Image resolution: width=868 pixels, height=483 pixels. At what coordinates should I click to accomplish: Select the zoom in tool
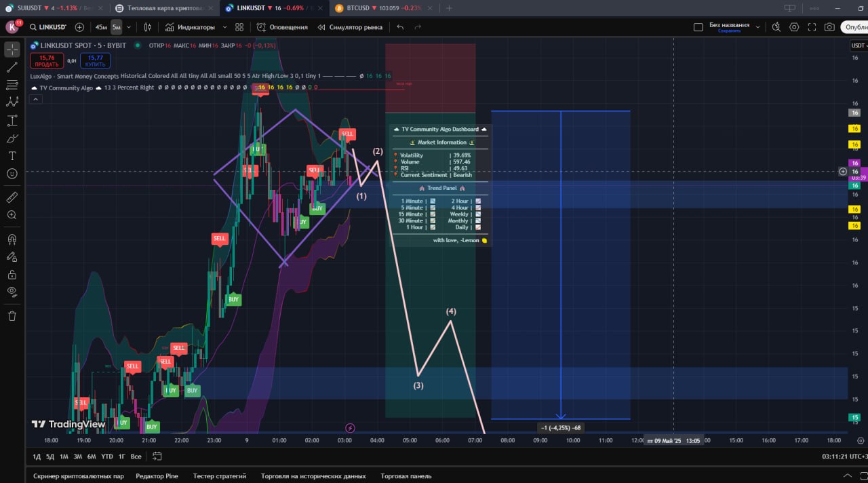pyautogui.click(x=12, y=215)
